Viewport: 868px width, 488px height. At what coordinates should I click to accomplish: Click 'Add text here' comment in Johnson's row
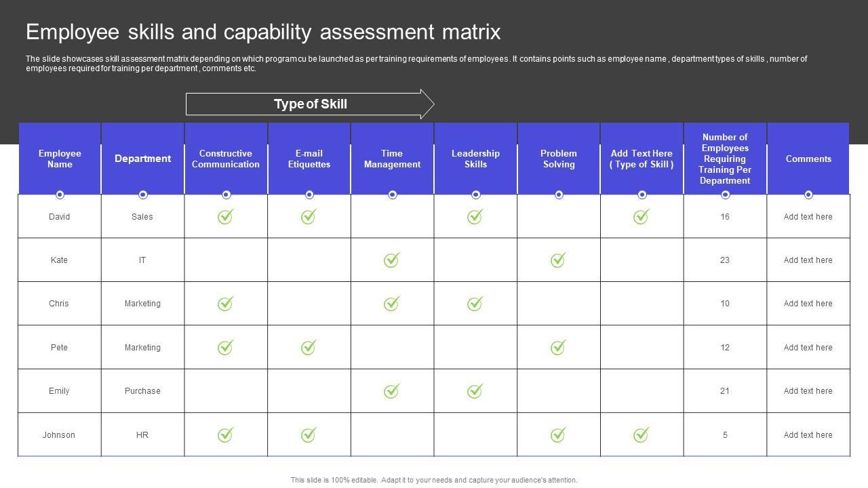(808, 435)
